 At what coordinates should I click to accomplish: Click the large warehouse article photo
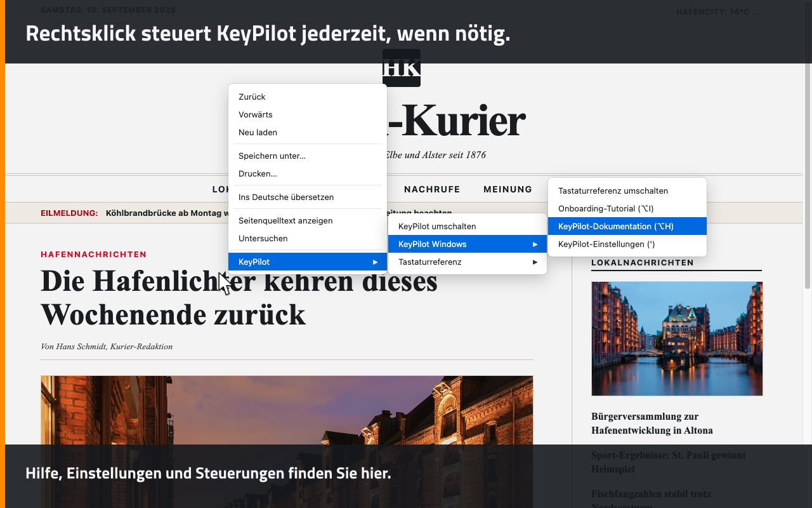tap(287, 442)
